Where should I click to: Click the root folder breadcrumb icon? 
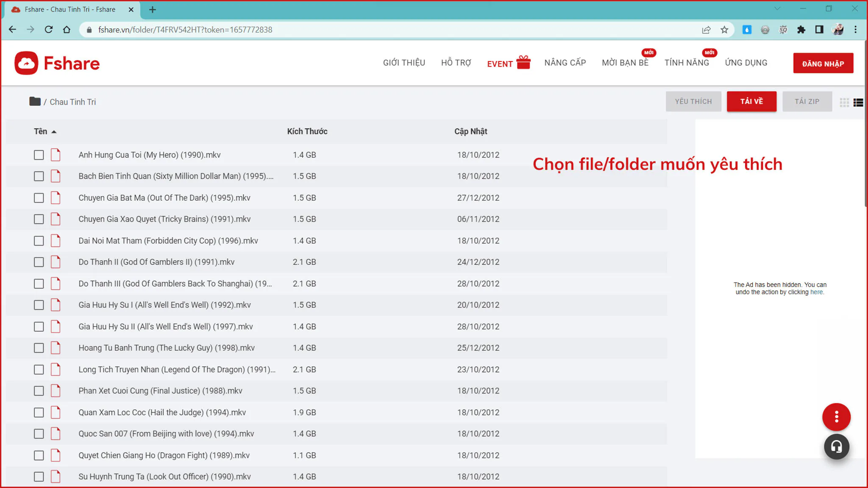[x=35, y=101]
